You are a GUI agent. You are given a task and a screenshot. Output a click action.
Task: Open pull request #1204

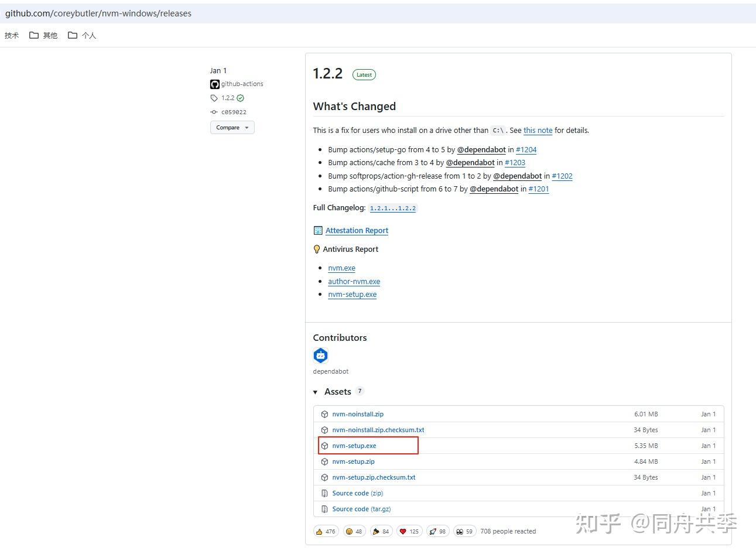click(x=526, y=149)
